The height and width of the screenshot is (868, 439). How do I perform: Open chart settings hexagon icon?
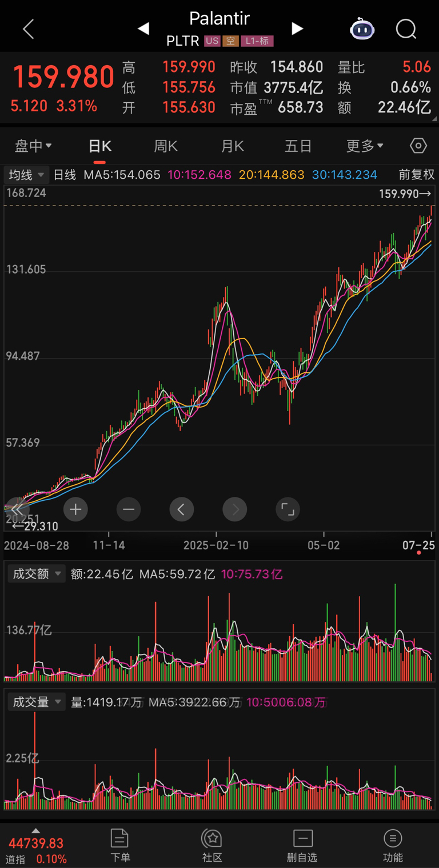[418, 146]
